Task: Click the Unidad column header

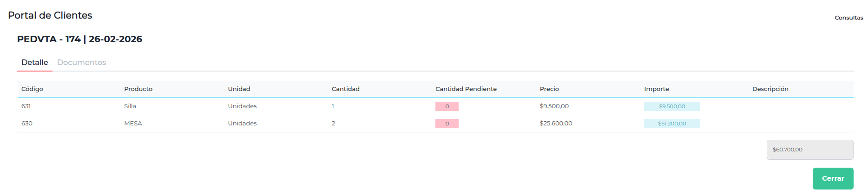Action: click(239, 89)
